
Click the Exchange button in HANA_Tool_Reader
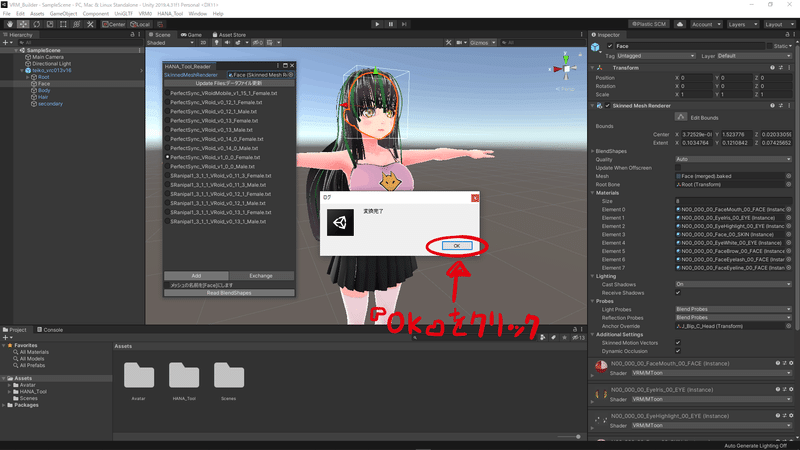tap(261, 276)
